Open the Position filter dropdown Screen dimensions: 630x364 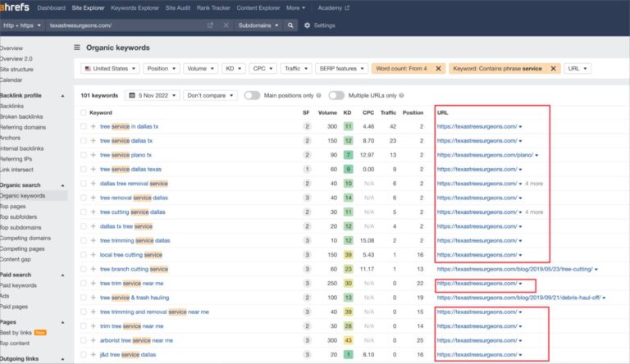161,69
